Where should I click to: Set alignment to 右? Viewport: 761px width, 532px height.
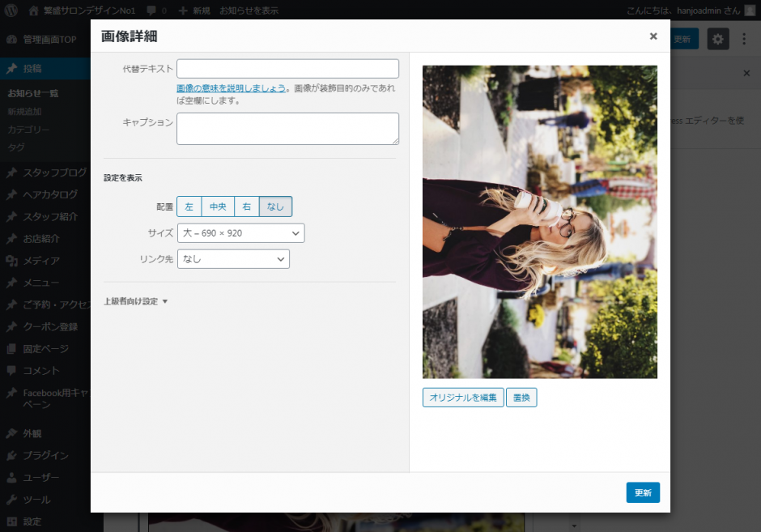tap(247, 206)
